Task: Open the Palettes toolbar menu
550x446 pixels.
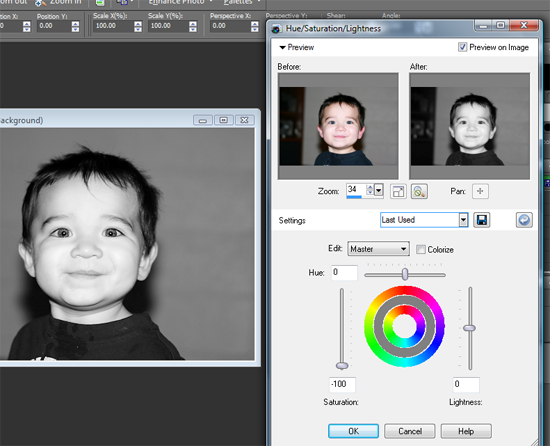Action: click(x=242, y=2)
